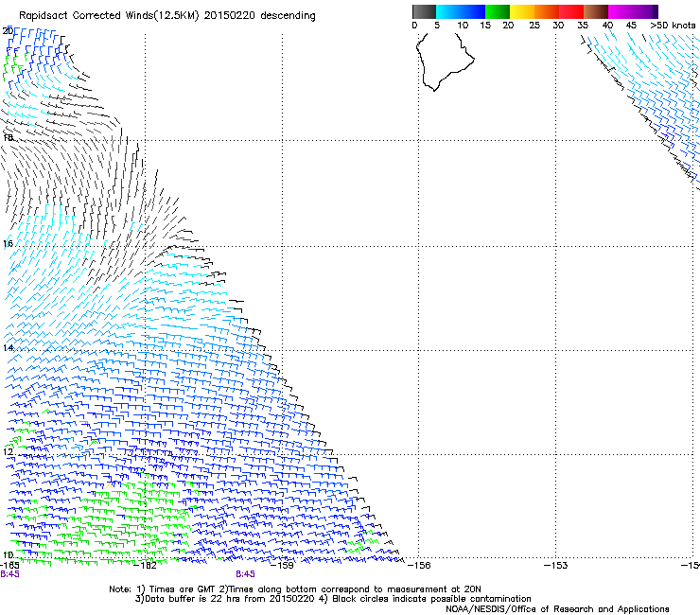
Task: Select the gray 0-5 knots legend segment
Action: tap(424, 11)
